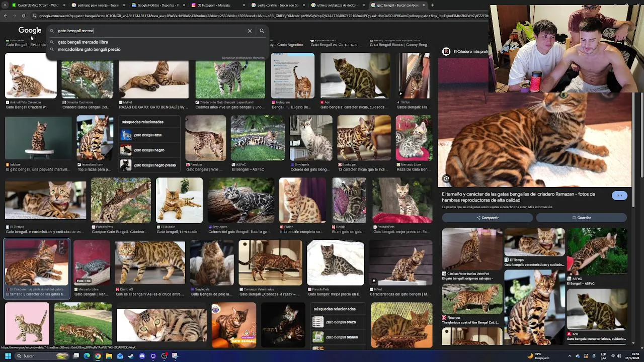Image resolution: width=644 pixels, height=362 pixels.
Task: Click the search input field with 'gato bengali merca'
Action: coord(150,31)
